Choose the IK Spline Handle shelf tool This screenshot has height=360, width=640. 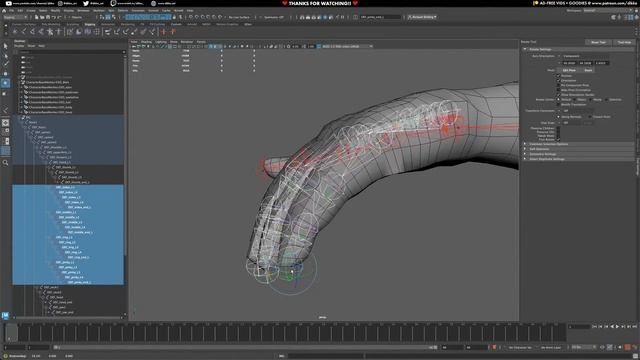[41, 31]
